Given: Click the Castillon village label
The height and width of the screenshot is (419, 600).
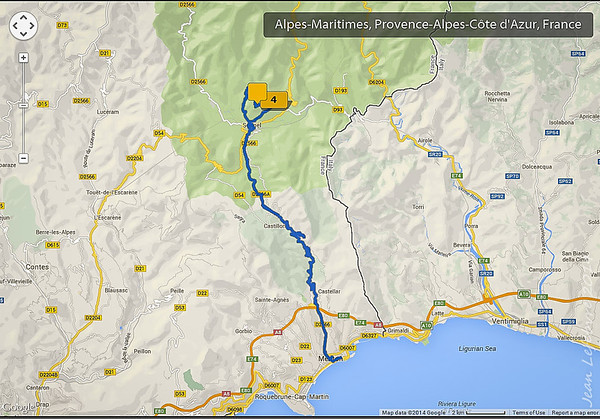Looking at the screenshot, I should [274, 226].
